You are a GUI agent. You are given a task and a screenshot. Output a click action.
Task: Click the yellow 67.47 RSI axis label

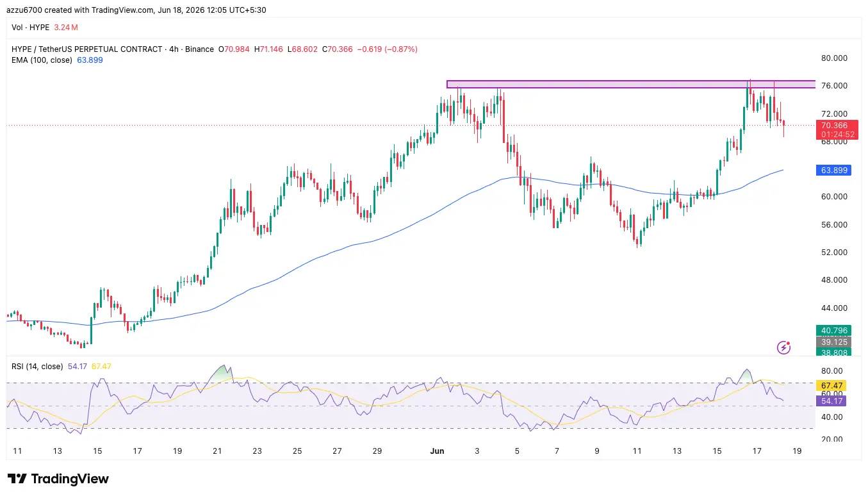831,386
